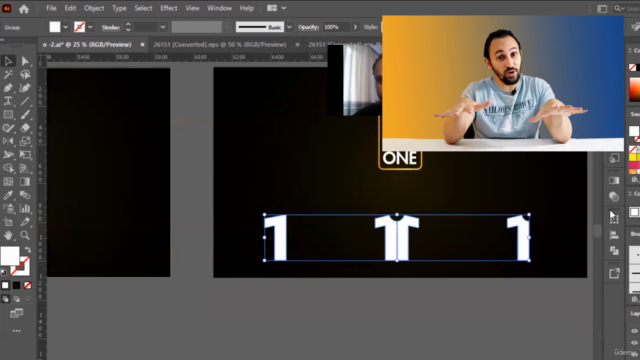Open the Gradient panel from the dock
Viewport: 640px width, 360px height.
pos(614,180)
